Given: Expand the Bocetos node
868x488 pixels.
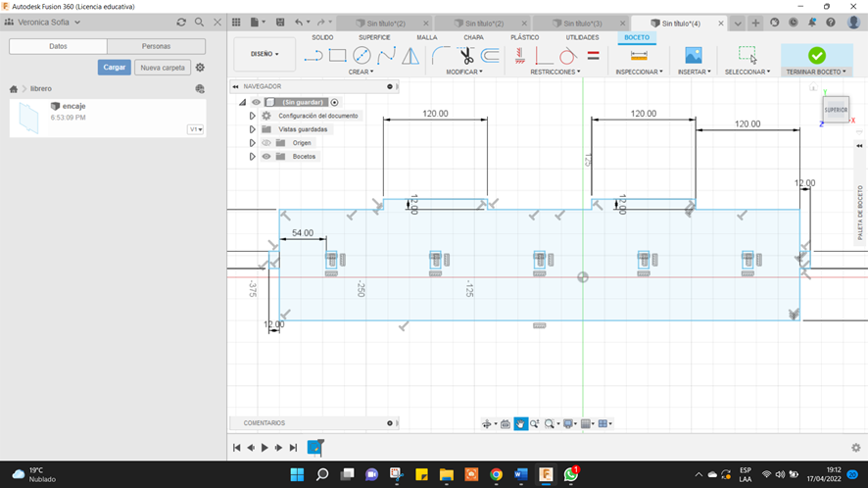Looking at the screenshot, I should [252, 156].
